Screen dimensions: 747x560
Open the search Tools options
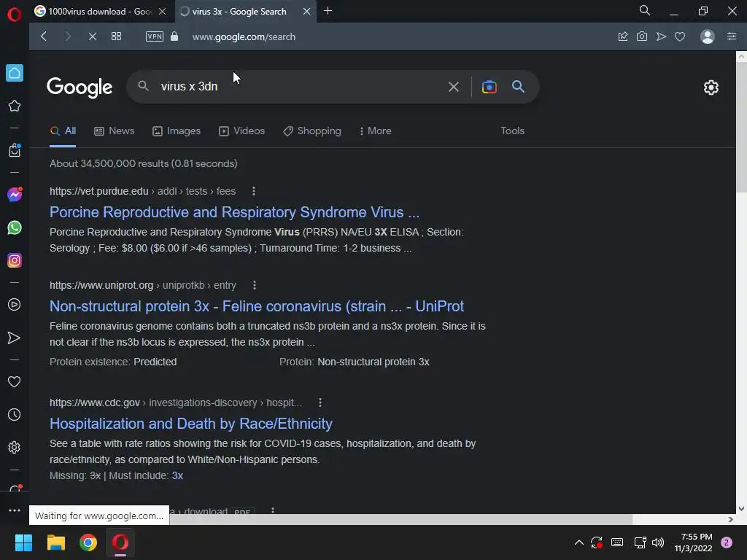tap(512, 131)
